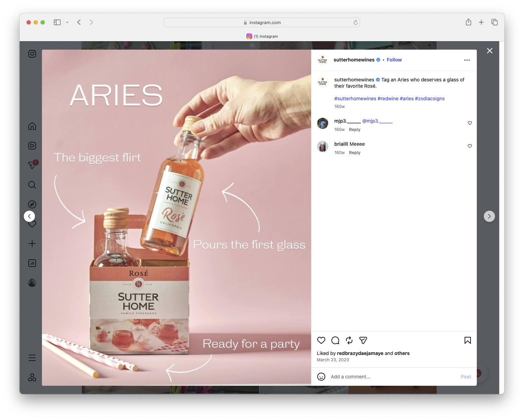Select the Reels icon in the sidebar
Viewport: 524px width, 420px height.
32,146
